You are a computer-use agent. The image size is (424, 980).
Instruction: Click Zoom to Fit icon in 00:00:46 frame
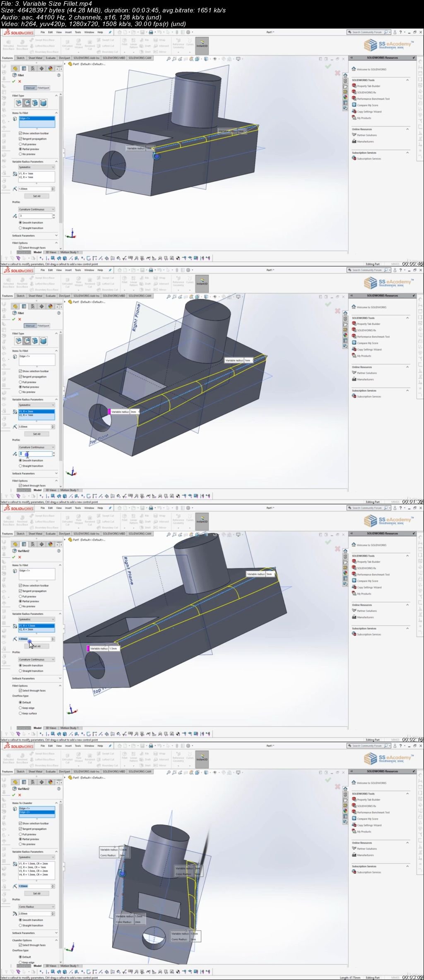pos(169,59)
